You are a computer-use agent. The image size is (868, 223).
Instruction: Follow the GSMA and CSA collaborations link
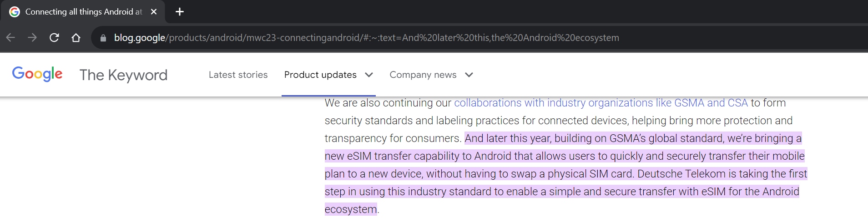(601, 103)
